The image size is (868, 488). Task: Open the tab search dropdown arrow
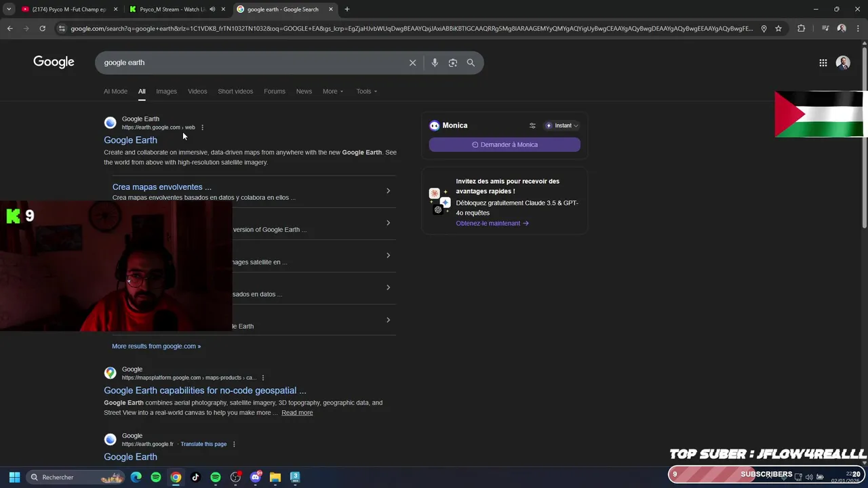pos(9,9)
